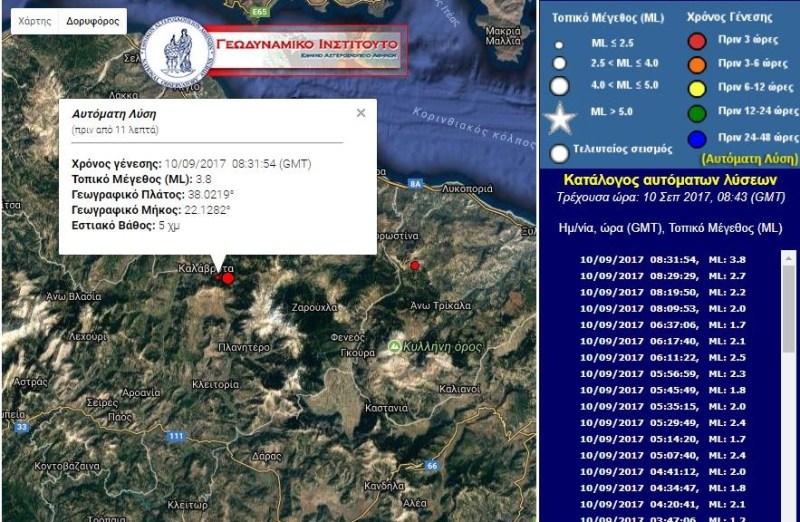
Task: Click the 'Τελευταίος σεισμός' white circle icon
Action: pyautogui.click(x=558, y=152)
